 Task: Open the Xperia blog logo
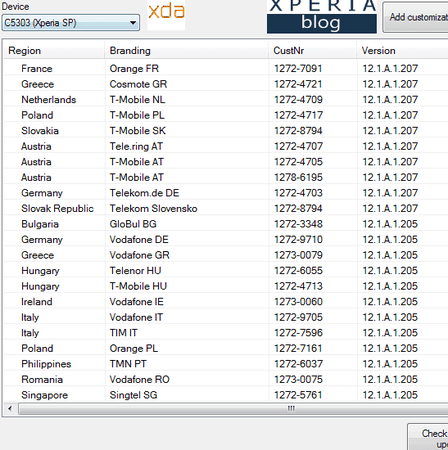pyautogui.click(x=322, y=16)
